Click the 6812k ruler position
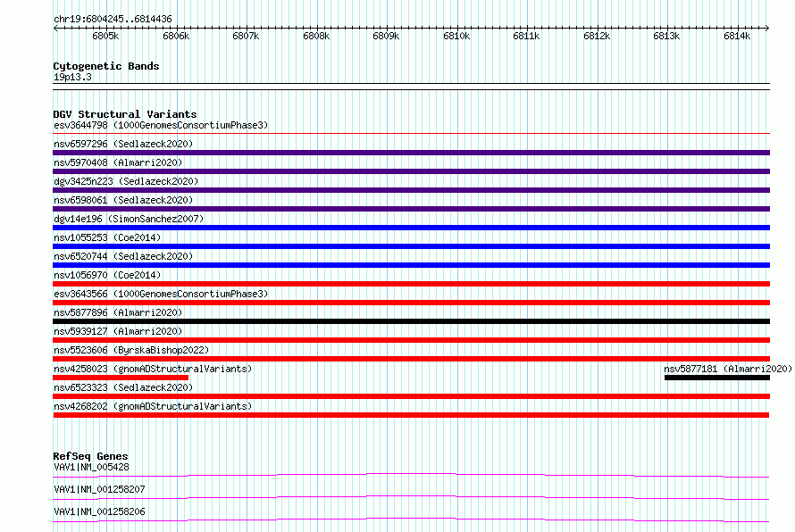Image resolution: width=795 pixels, height=532 pixels. pyautogui.click(x=597, y=36)
